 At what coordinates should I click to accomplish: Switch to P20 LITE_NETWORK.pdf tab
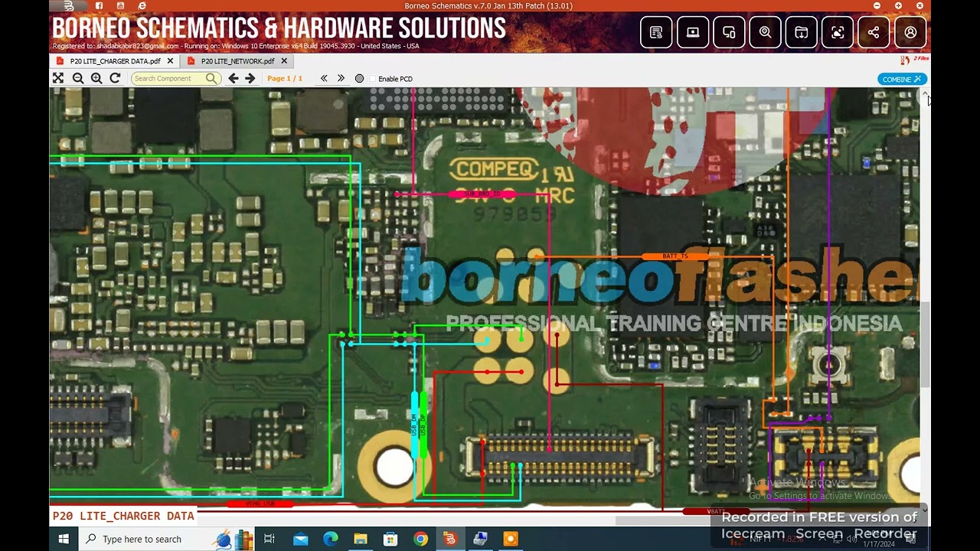coord(237,61)
